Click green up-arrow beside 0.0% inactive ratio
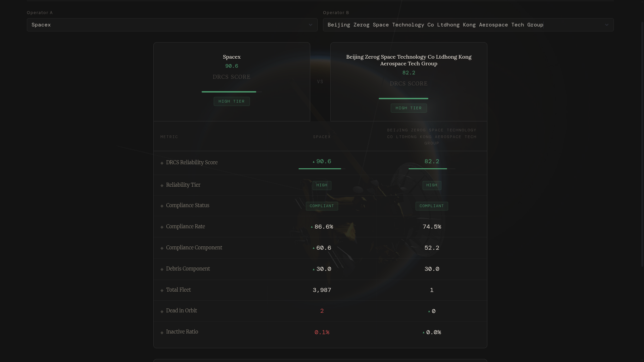The width and height of the screenshot is (644, 362). pyautogui.click(x=424, y=333)
